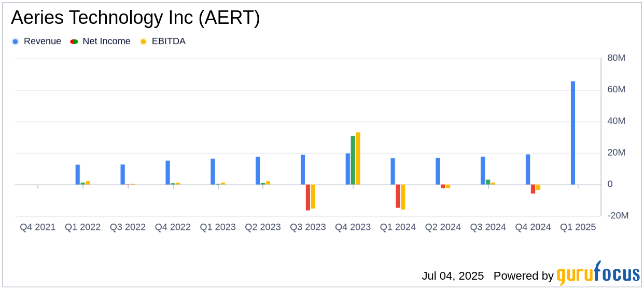Select the Q4 2023 blue revenue bar
Viewport: 644px width, 289px height.
coord(348,169)
